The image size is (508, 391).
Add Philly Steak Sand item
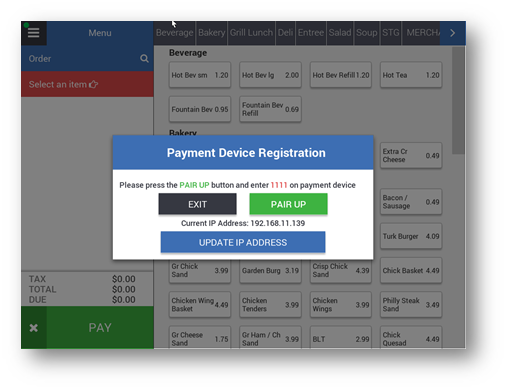click(411, 305)
